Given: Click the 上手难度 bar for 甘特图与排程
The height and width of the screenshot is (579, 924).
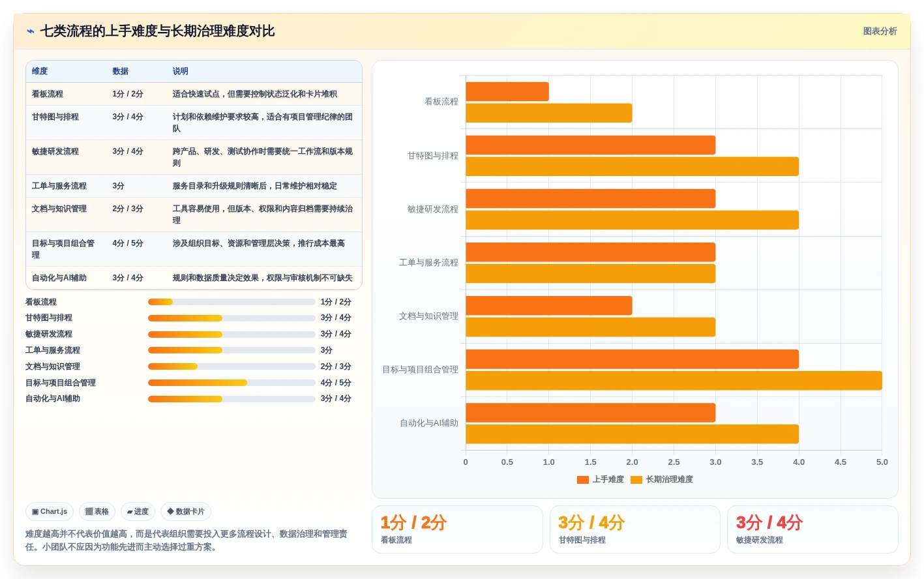Looking at the screenshot, I should (591, 145).
